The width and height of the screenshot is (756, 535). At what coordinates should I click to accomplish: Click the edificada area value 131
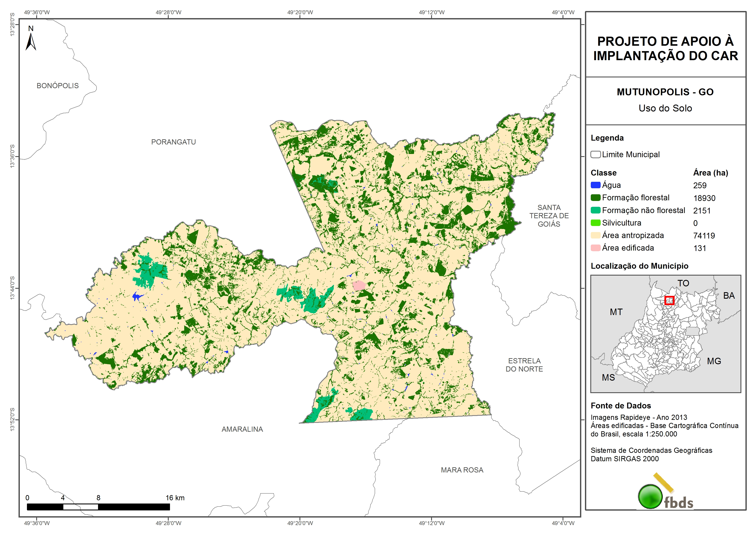(x=700, y=248)
